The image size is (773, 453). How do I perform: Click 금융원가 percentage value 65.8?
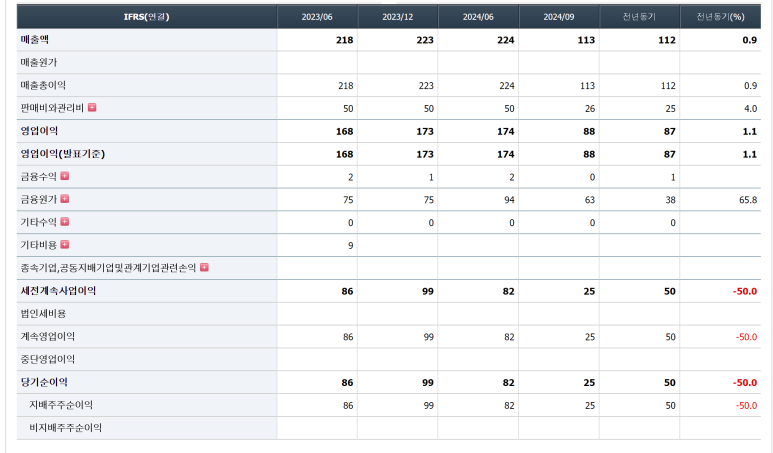tap(748, 200)
